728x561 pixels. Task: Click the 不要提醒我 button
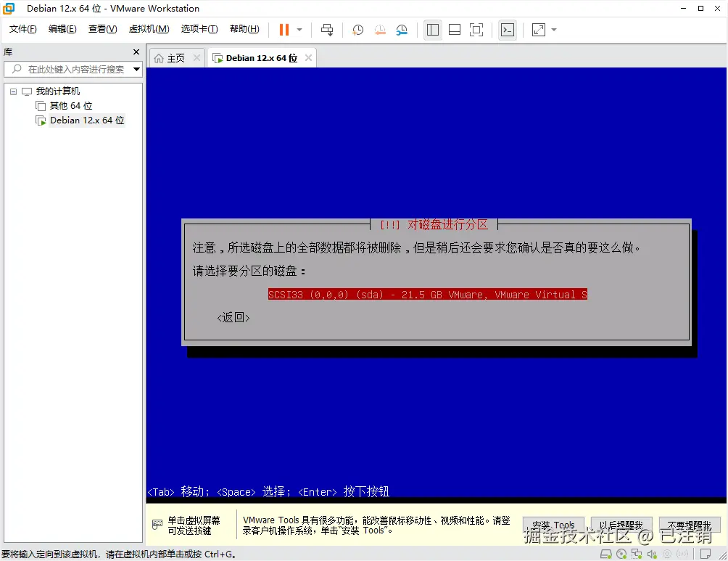tap(689, 525)
